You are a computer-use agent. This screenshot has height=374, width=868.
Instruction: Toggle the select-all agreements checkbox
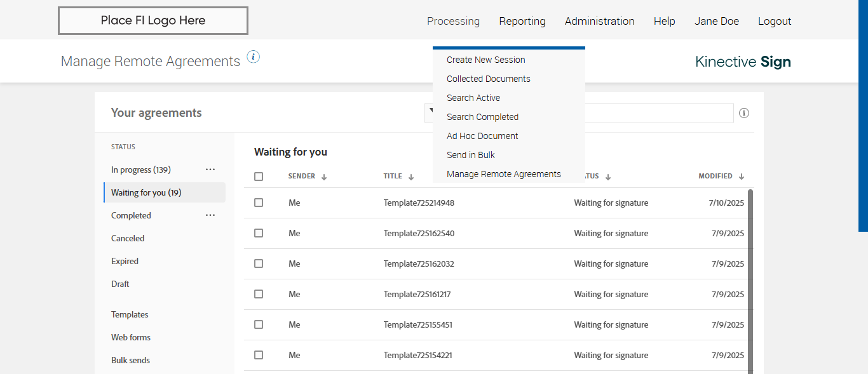[259, 177]
